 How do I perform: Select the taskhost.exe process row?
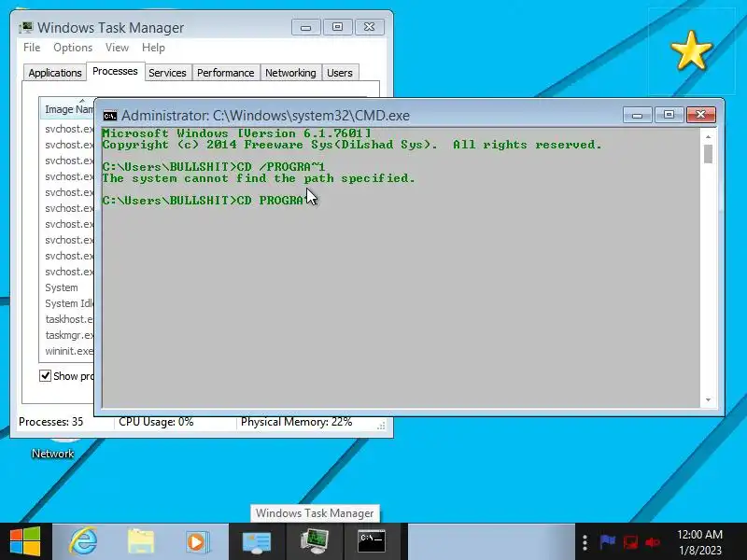tap(67, 319)
